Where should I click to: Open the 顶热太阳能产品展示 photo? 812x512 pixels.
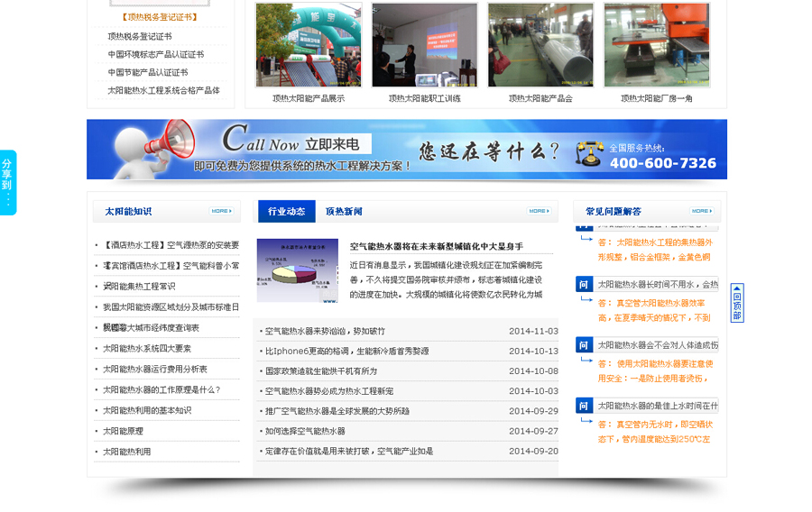coord(309,45)
